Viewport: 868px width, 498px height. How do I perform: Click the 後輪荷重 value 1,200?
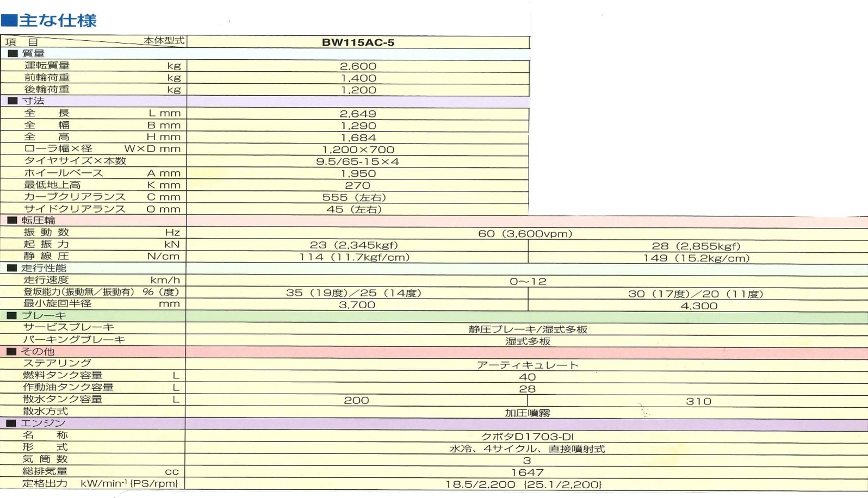point(358,90)
